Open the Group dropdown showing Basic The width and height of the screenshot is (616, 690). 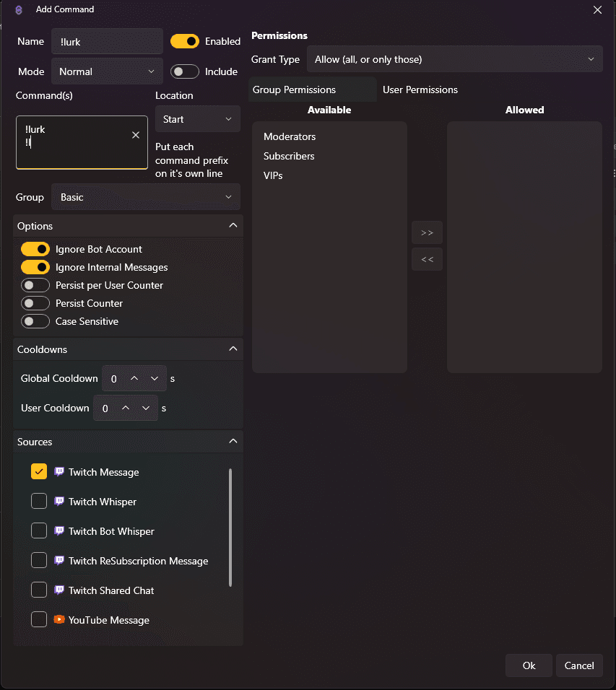pos(145,196)
